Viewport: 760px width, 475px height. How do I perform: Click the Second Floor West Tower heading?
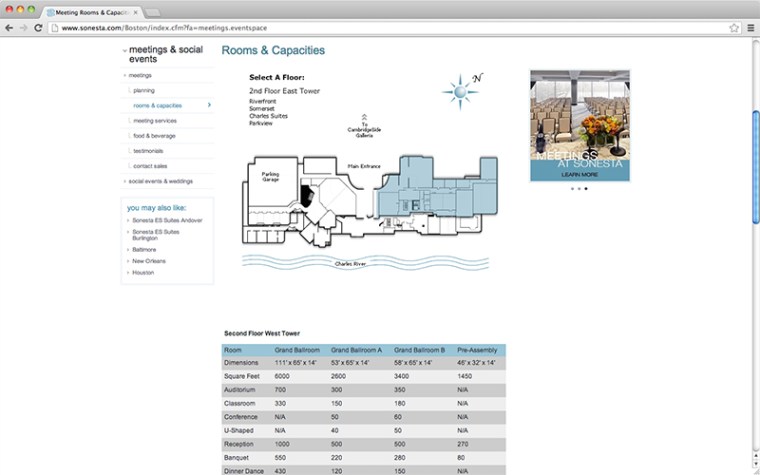pyautogui.click(x=262, y=333)
